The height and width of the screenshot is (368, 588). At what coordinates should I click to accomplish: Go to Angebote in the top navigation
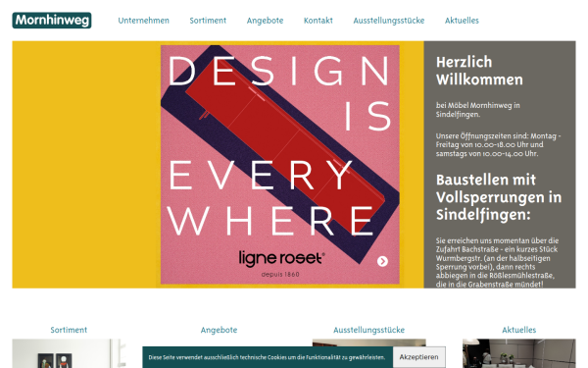click(265, 21)
